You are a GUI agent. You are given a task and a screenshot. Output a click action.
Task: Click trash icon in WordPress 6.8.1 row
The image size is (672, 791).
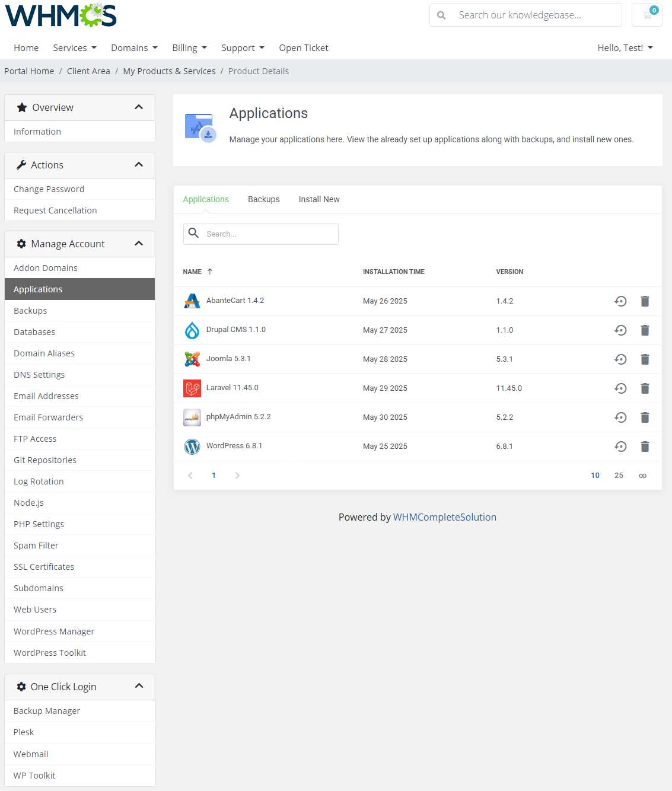(645, 446)
